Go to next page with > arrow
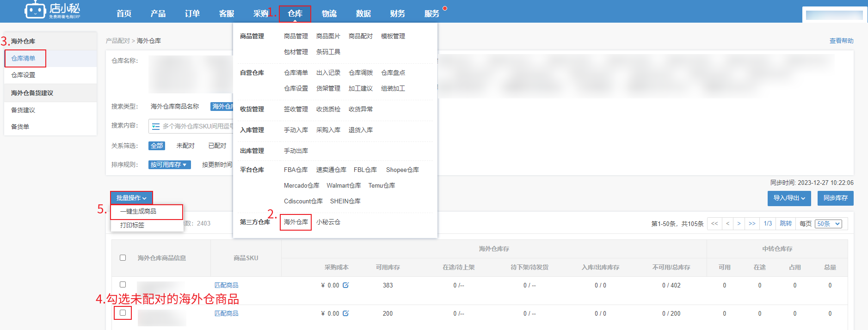868x330 pixels. (x=739, y=224)
